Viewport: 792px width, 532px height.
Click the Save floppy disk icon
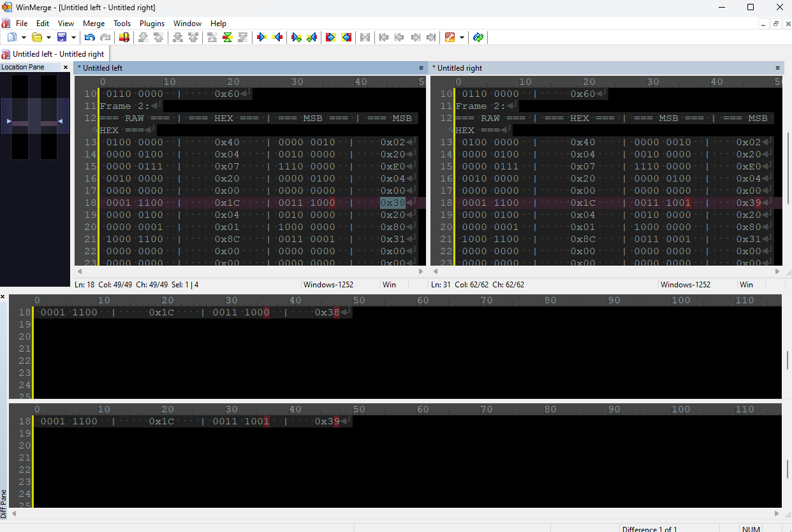(x=62, y=38)
